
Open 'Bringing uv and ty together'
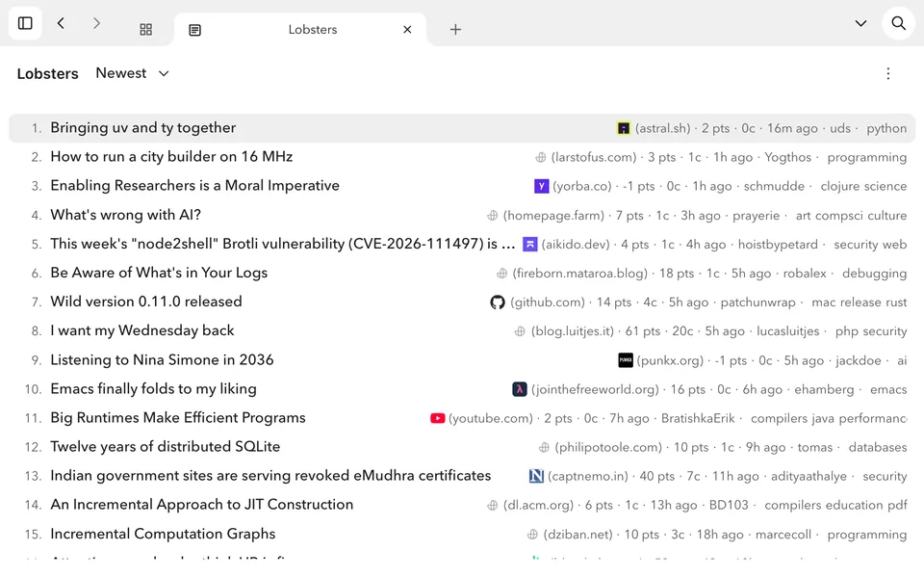click(x=143, y=128)
